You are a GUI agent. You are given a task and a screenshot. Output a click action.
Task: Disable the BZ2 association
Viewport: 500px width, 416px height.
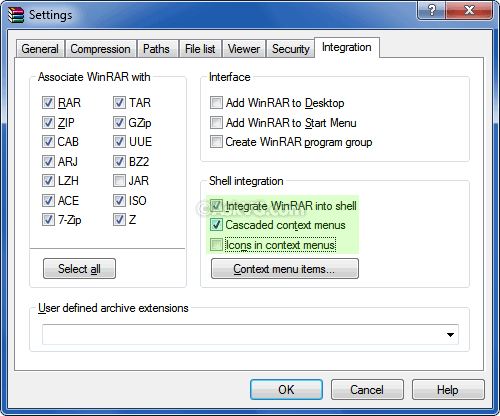click(119, 162)
